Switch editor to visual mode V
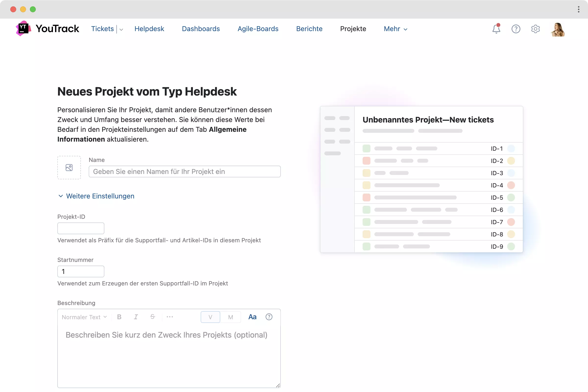Image resolution: width=588 pixels, height=392 pixels. coord(210,317)
